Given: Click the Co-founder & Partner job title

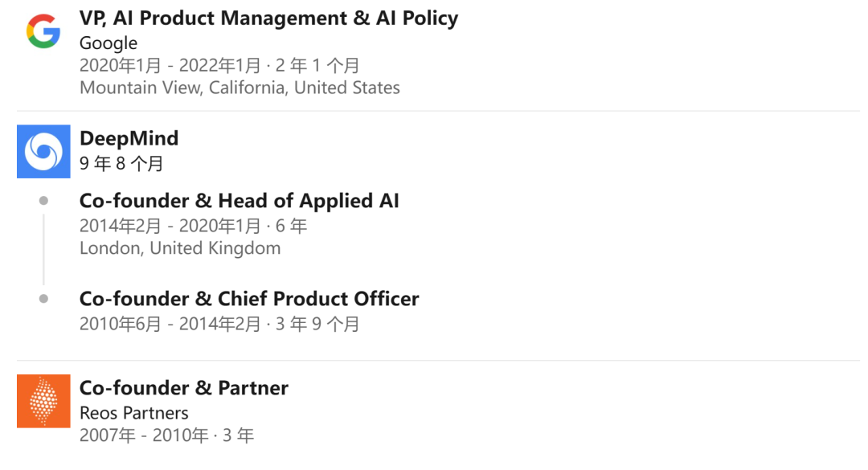Looking at the screenshot, I should point(183,388).
